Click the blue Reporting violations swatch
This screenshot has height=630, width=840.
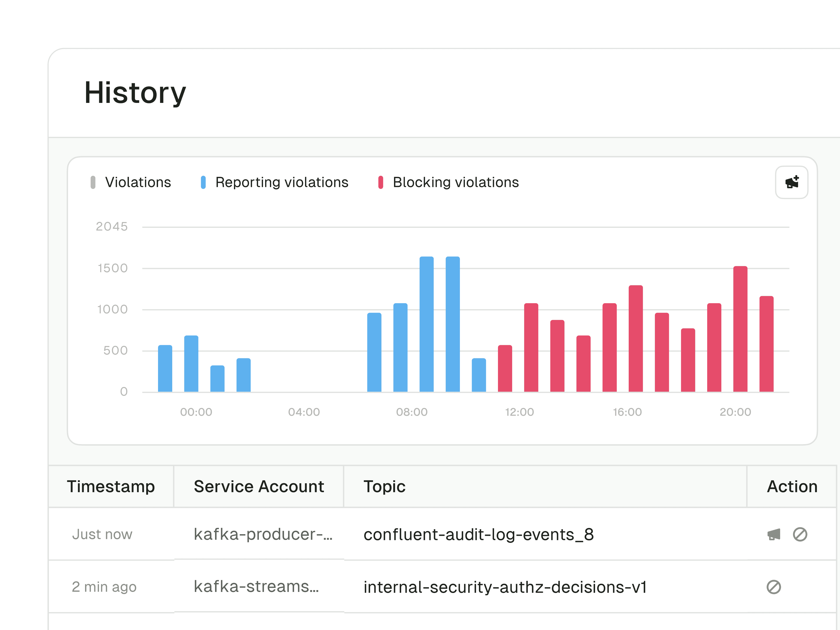pyautogui.click(x=203, y=182)
